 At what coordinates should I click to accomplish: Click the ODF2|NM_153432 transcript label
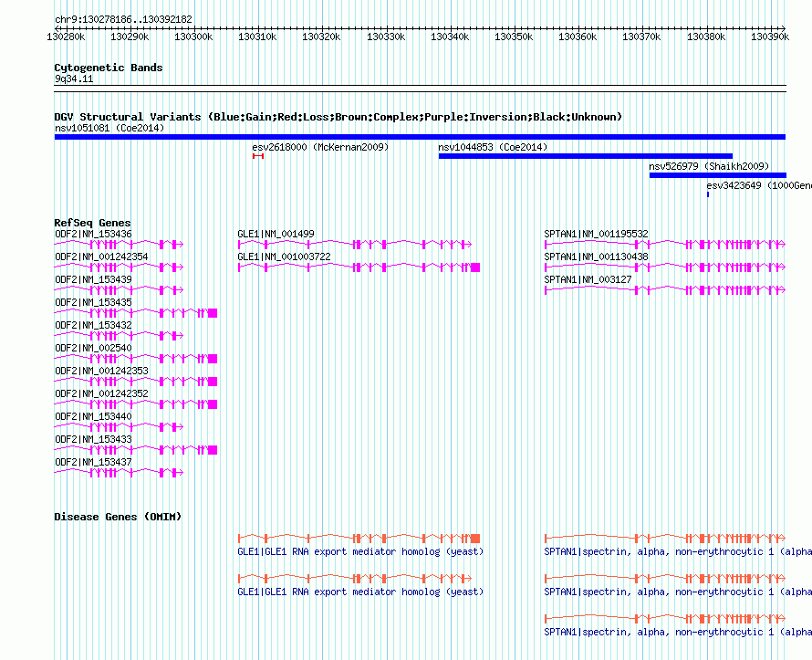coord(93,325)
